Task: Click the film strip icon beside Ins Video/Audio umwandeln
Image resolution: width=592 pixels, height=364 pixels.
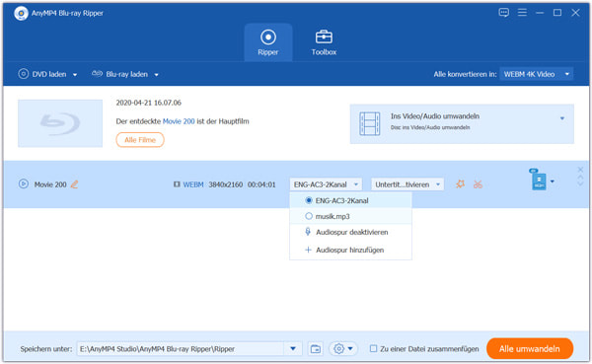Action: point(370,123)
